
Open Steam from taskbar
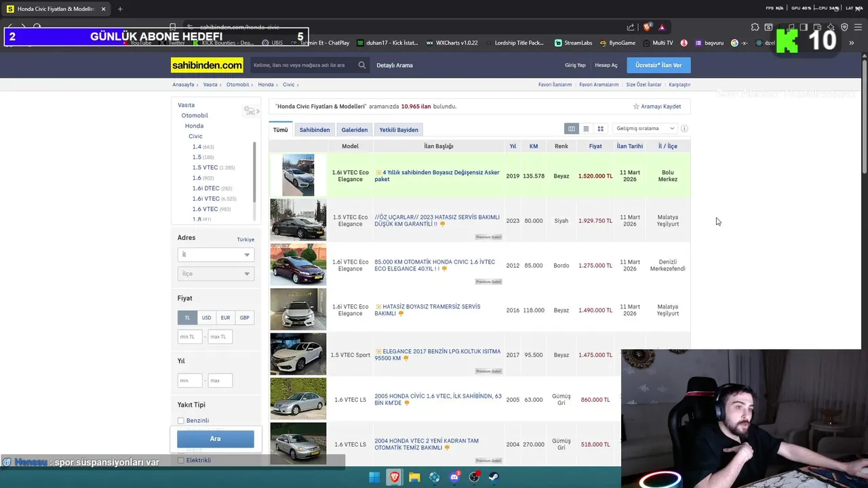coord(494,477)
